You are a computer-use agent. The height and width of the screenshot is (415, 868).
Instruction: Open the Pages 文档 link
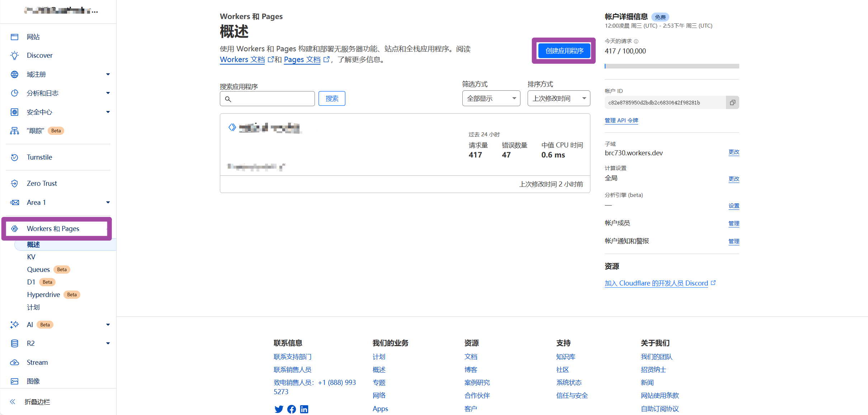tap(302, 60)
